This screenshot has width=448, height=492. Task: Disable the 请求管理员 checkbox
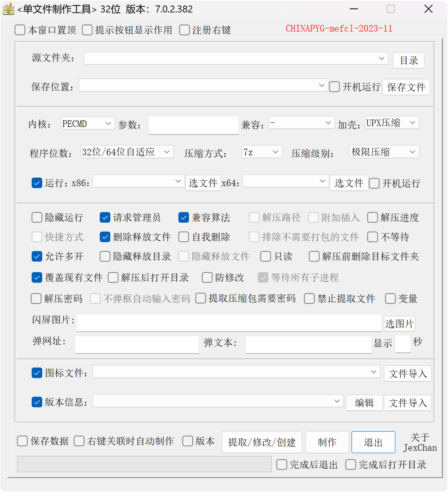[x=105, y=217]
